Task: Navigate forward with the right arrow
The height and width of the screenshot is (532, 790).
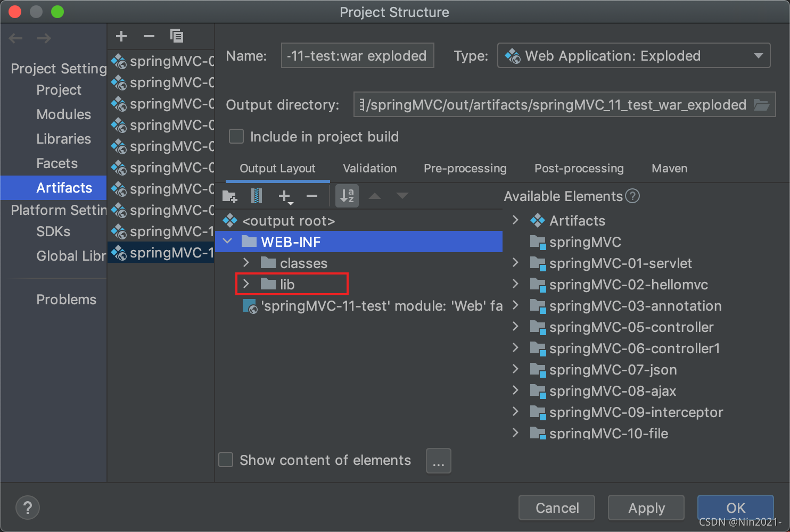Action: 44,38
